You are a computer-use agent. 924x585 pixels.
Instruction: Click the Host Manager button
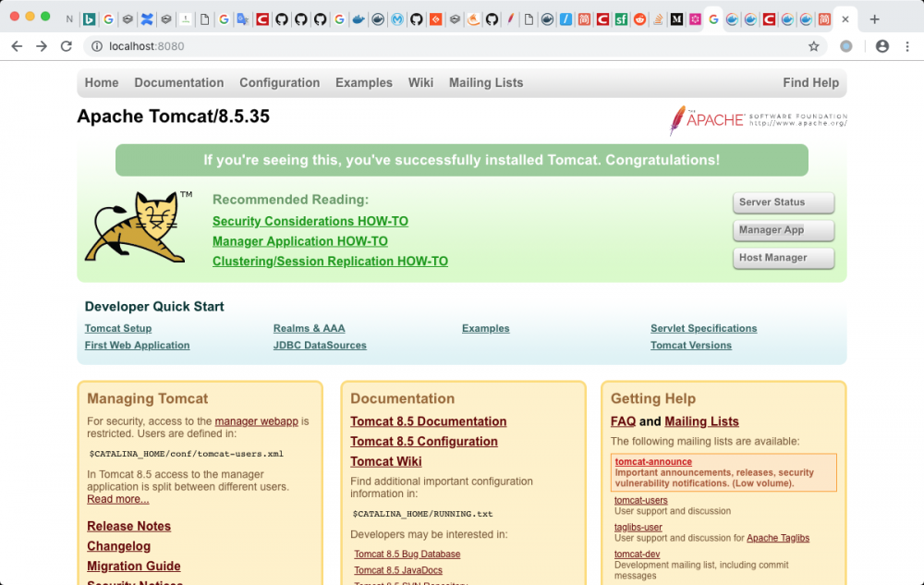pos(784,258)
